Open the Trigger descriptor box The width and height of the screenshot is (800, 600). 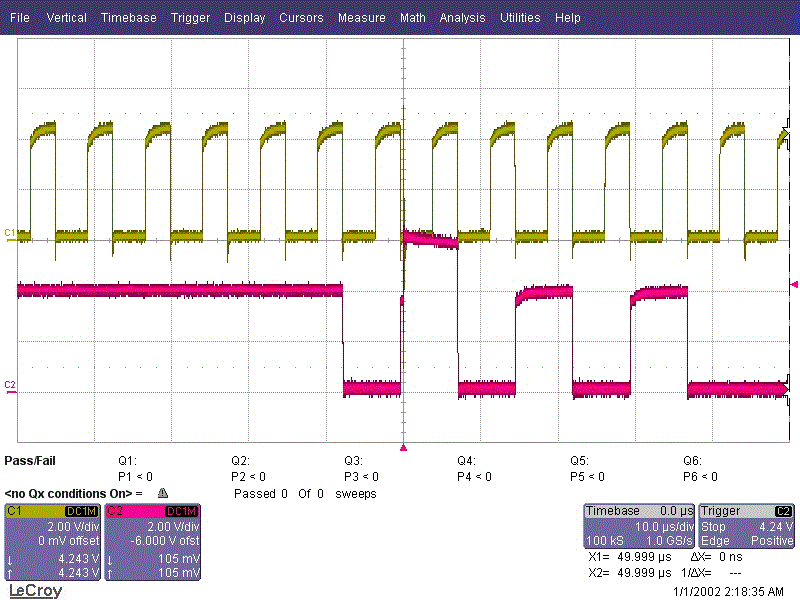pos(746,525)
